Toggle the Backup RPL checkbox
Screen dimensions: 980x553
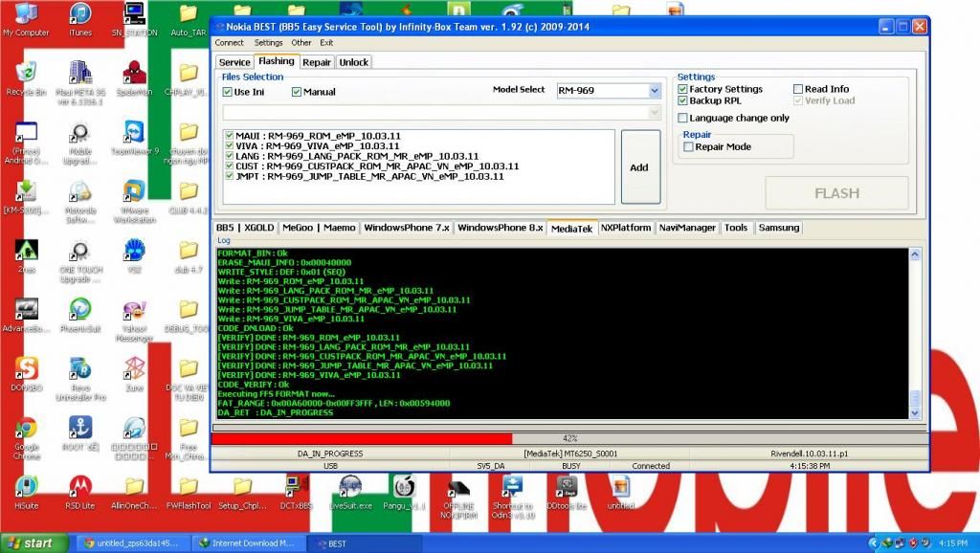pos(682,100)
